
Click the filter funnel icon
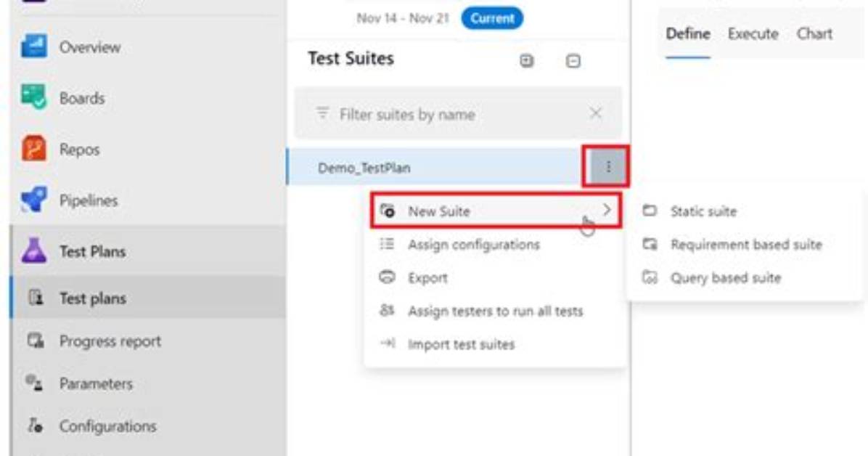[x=322, y=113]
